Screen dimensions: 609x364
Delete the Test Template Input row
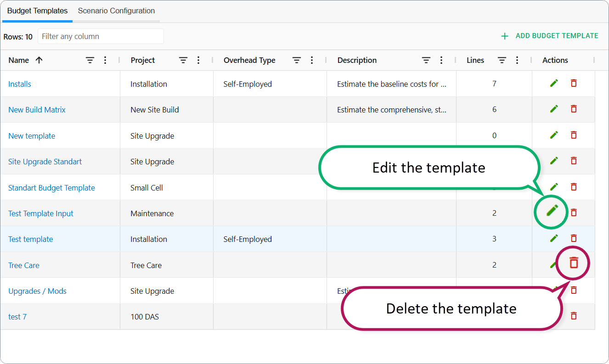click(574, 213)
